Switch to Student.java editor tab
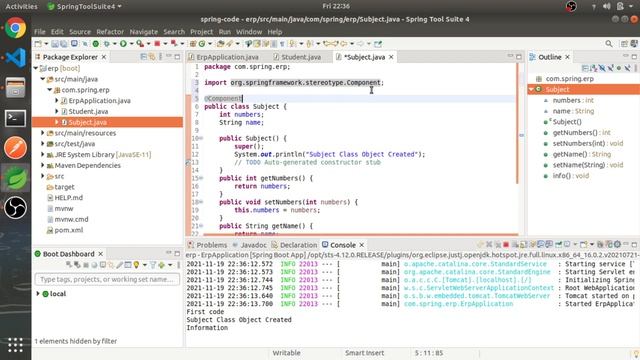Image resolution: width=640 pixels, height=360 pixels. [297, 57]
